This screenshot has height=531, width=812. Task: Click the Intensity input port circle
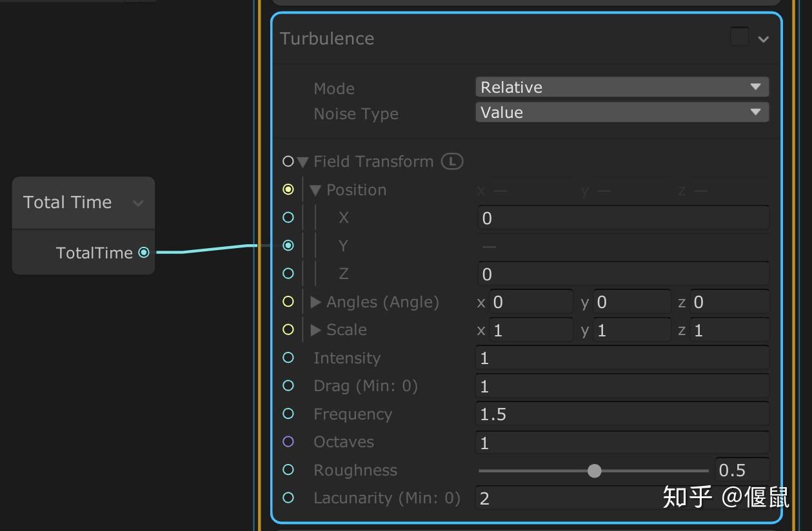[288, 358]
